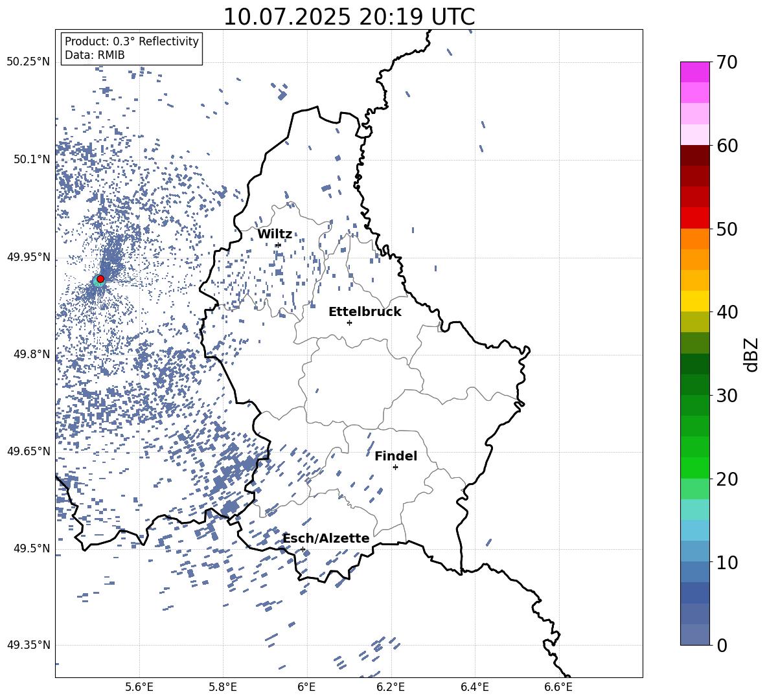Click the 49.5°N latitude label
This screenshot has width=767, height=700.
[x=32, y=548]
